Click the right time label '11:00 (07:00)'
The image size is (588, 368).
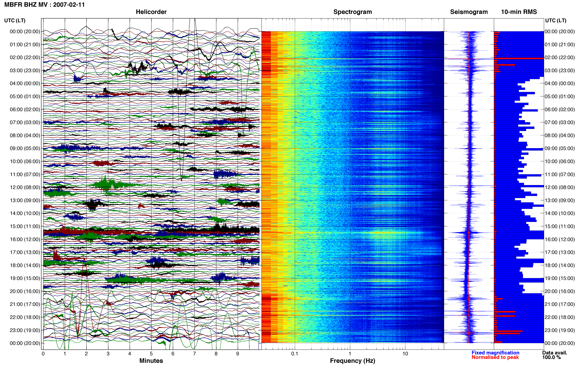[560, 174]
